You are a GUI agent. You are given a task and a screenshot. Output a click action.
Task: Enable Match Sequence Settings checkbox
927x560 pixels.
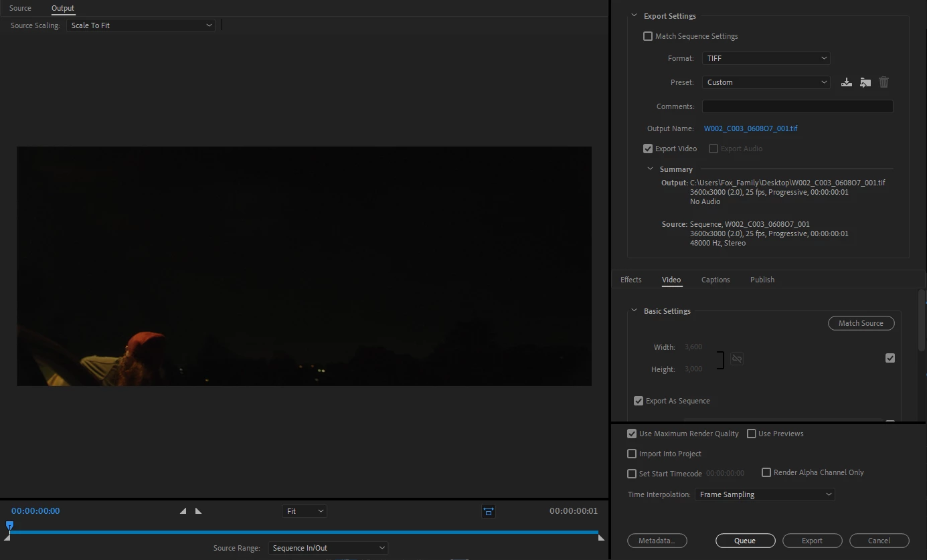(648, 36)
